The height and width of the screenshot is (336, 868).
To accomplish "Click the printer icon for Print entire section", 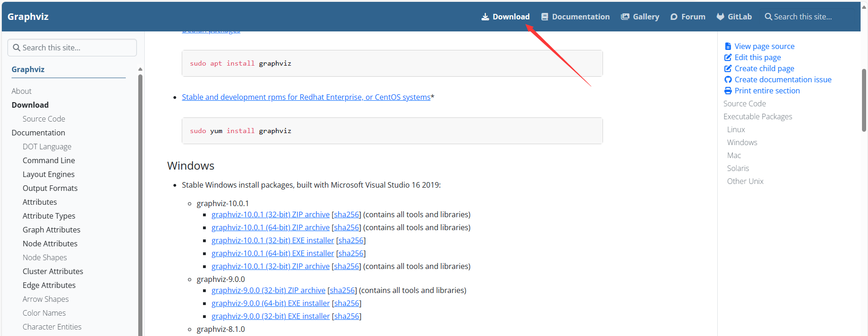I will point(728,91).
